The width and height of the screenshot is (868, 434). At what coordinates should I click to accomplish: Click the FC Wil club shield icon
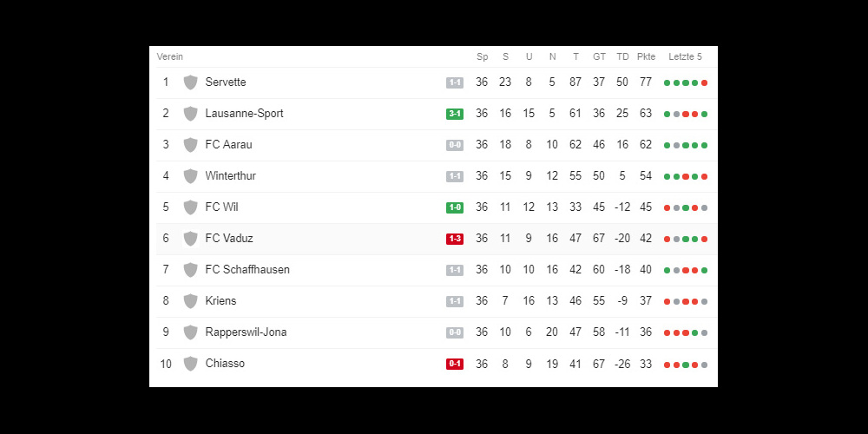click(190, 207)
